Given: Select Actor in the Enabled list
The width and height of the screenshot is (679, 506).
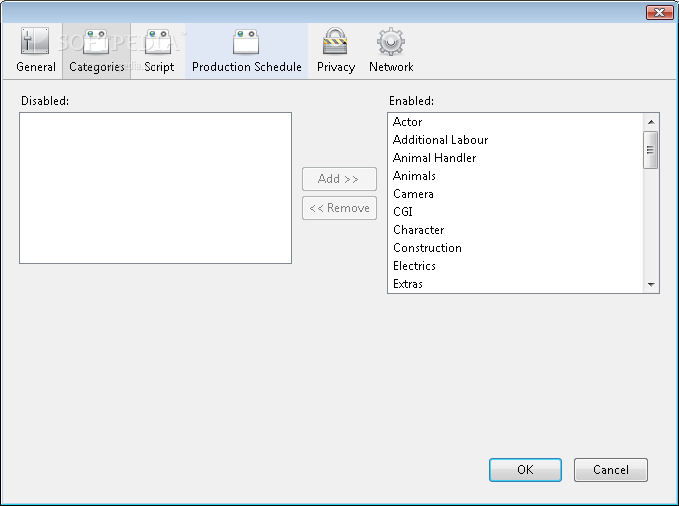Looking at the screenshot, I should 515,122.
